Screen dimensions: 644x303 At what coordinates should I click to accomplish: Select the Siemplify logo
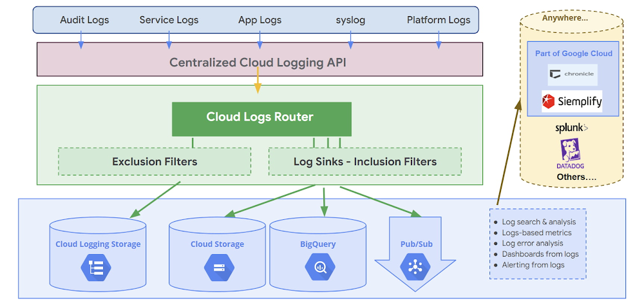[x=572, y=101]
